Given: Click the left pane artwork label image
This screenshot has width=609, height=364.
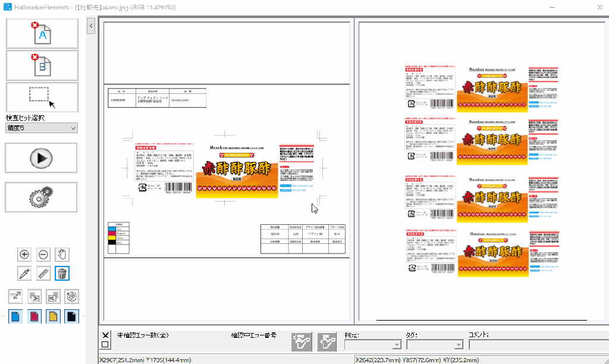Looking at the screenshot, I should [225, 171].
